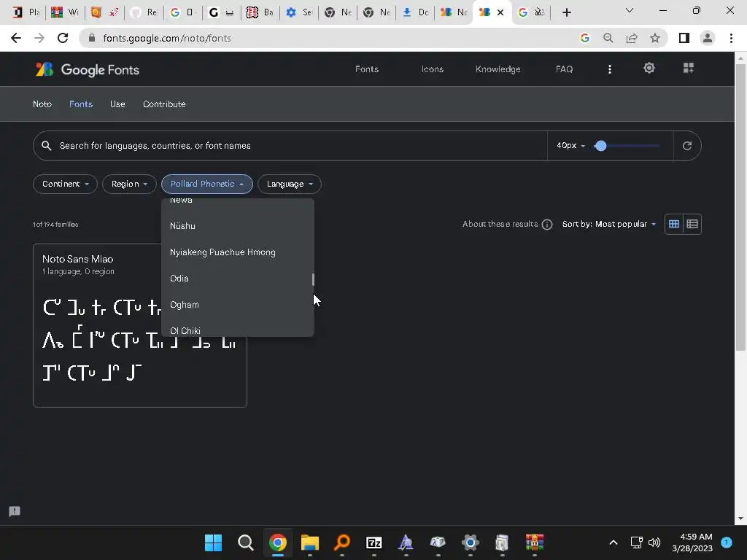
Task: Select Ol Chiki from script list
Action: pyautogui.click(x=237, y=329)
